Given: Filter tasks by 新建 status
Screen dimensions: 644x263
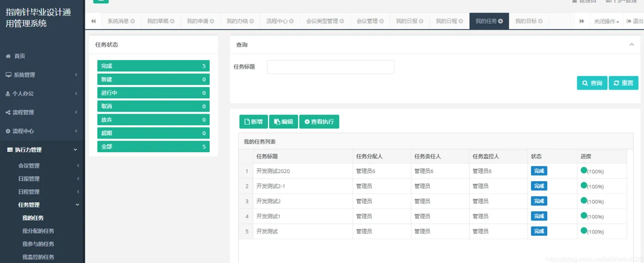Looking at the screenshot, I should click(153, 79).
